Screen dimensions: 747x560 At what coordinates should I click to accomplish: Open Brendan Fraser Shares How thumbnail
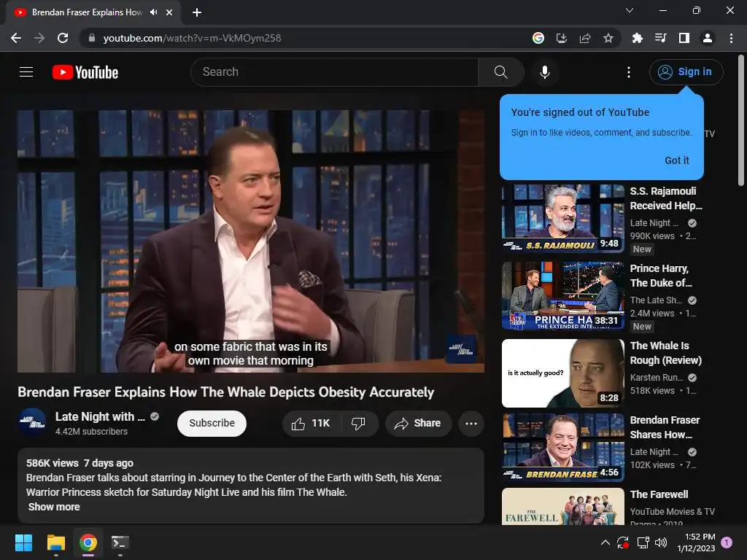562,447
